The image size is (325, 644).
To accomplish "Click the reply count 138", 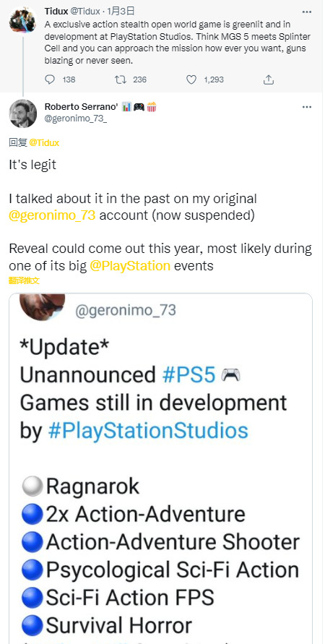I will click(69, 80).
